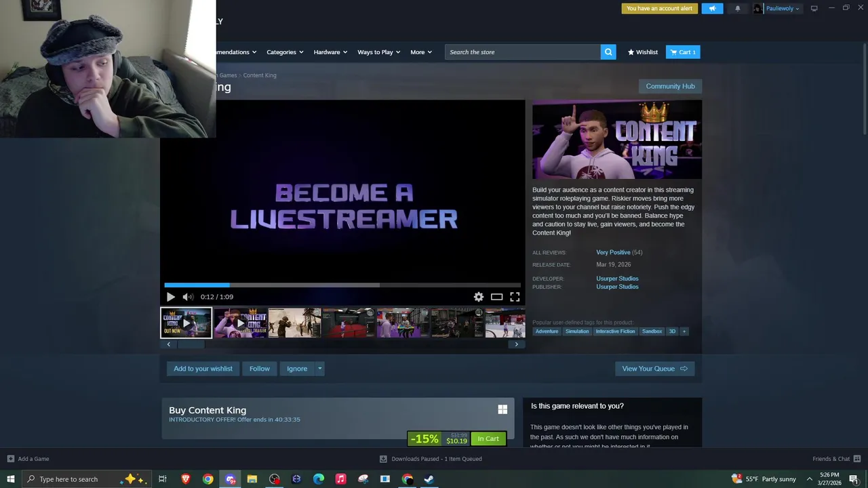Click the store search input field
This screenshot has width=868, height=488.
[x=523, y=52]
